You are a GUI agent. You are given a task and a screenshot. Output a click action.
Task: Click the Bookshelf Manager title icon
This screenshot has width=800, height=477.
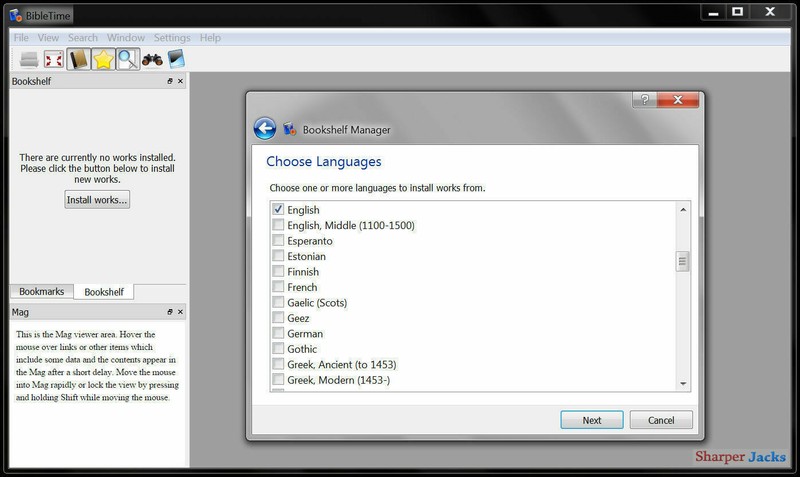[290, 129]
